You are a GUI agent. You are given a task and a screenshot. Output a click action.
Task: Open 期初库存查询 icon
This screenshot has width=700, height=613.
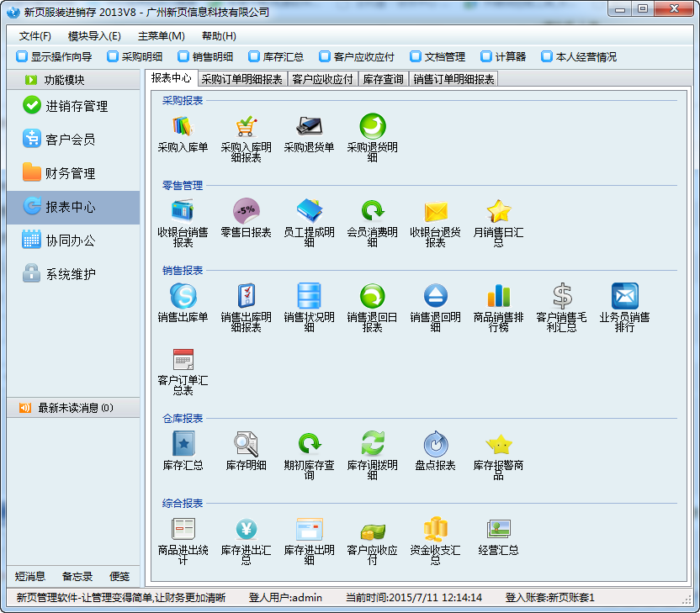[x=309, y=444]
